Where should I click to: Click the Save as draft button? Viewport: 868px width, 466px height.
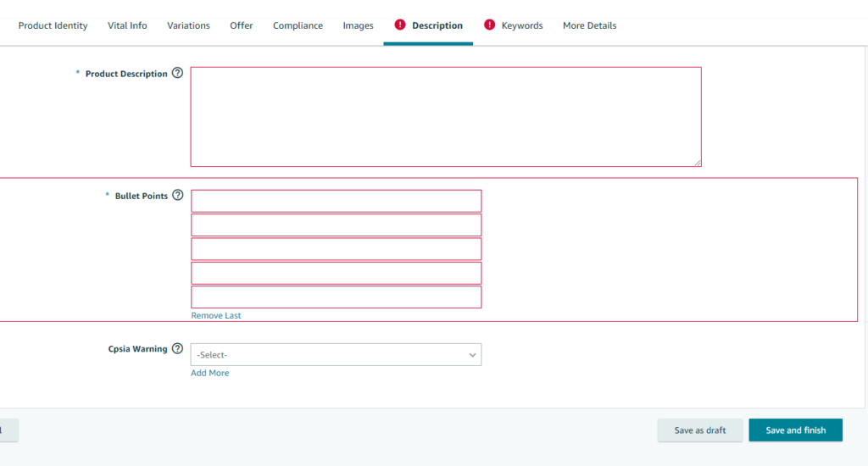coord(700,430)
